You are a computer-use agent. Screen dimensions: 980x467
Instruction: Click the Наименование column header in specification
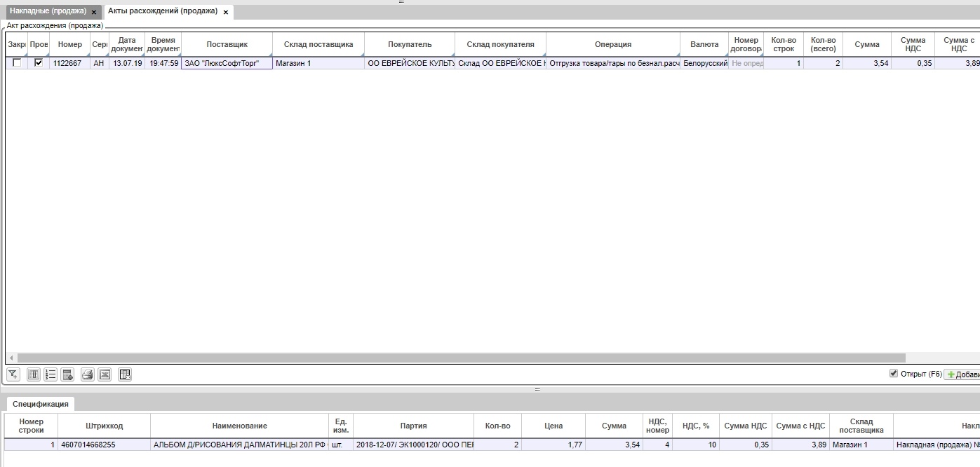pos(239,426)
